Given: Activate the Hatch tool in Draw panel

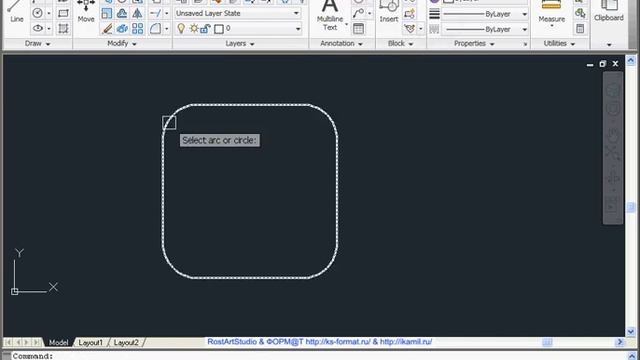Looking at the screenshot, I should tap(63, 29).
